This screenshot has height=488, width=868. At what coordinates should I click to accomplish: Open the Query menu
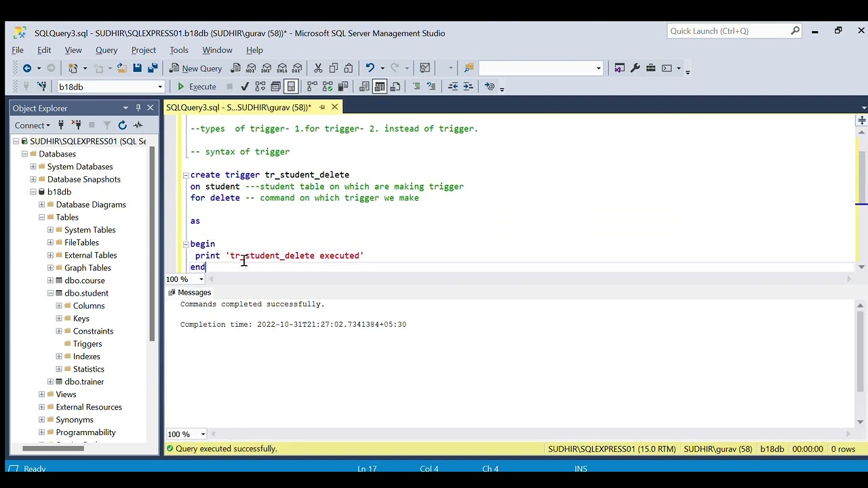pyautogui.click(x=106, y=50)
